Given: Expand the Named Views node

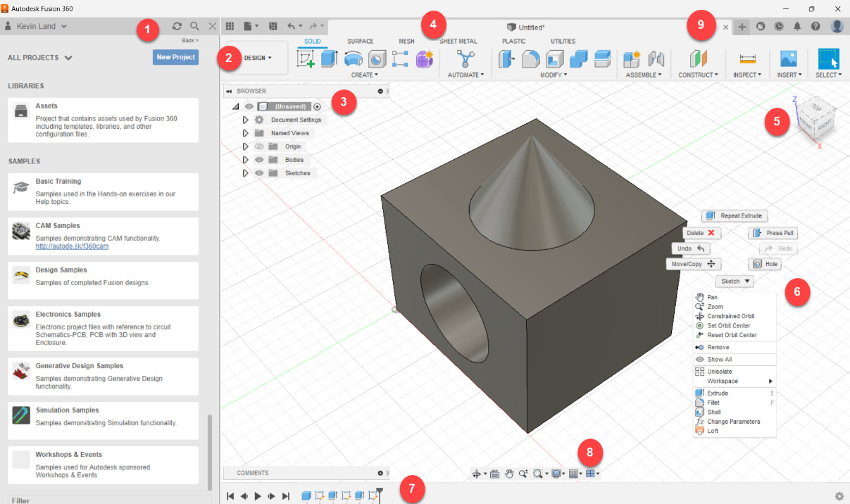Looking at the screenshot, I should (245, 133).
